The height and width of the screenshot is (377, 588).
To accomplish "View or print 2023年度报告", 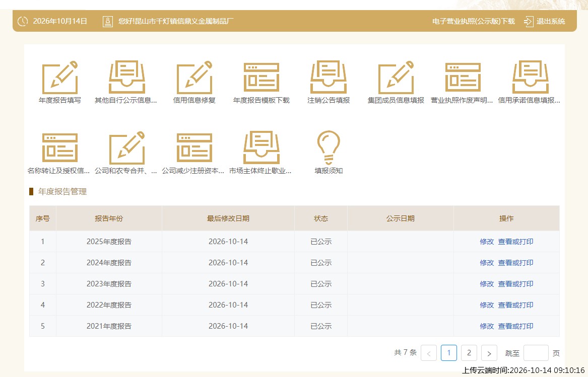I will coord(515,284).
